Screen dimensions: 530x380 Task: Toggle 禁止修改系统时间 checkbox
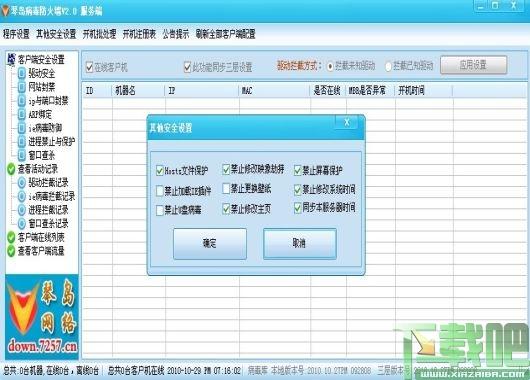click(297, 190)
